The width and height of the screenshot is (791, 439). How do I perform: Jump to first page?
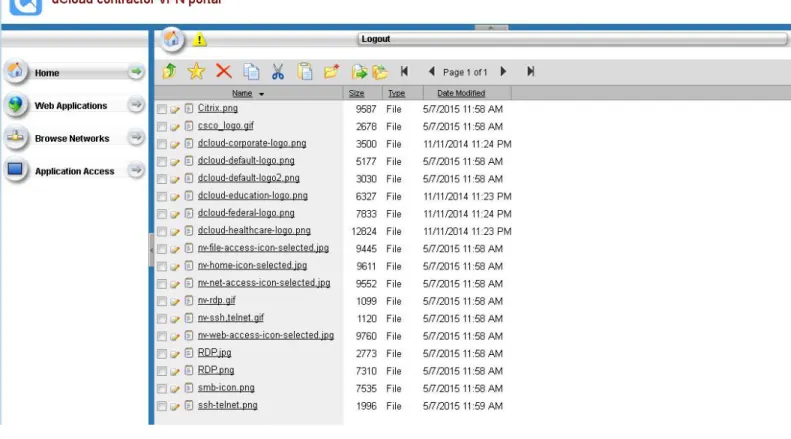click(x=404, y=72)
